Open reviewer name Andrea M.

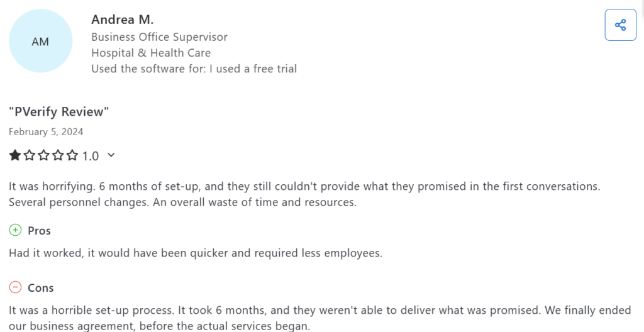coord(122,19)
